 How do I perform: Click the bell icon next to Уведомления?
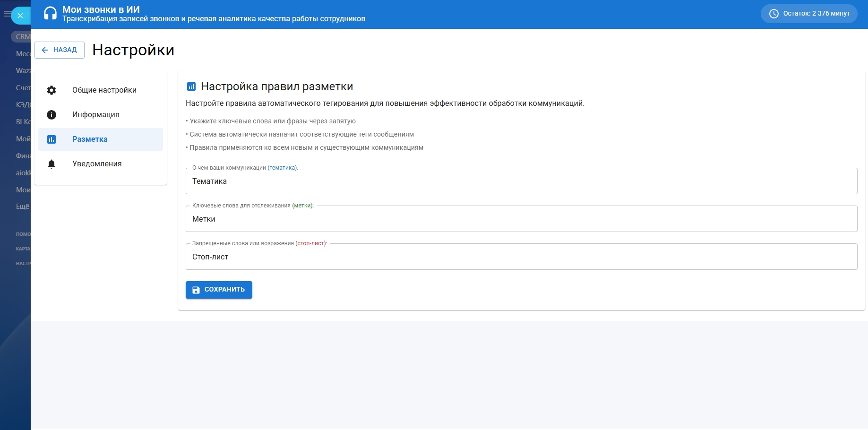pyautogui.click(x=52, y=164)
